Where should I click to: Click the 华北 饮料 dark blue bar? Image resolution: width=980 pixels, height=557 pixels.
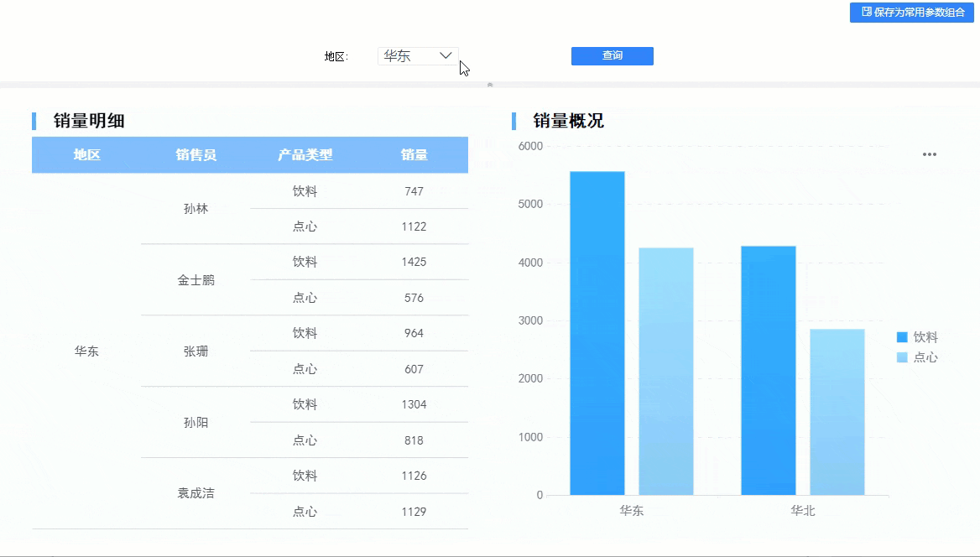[768, 371]
